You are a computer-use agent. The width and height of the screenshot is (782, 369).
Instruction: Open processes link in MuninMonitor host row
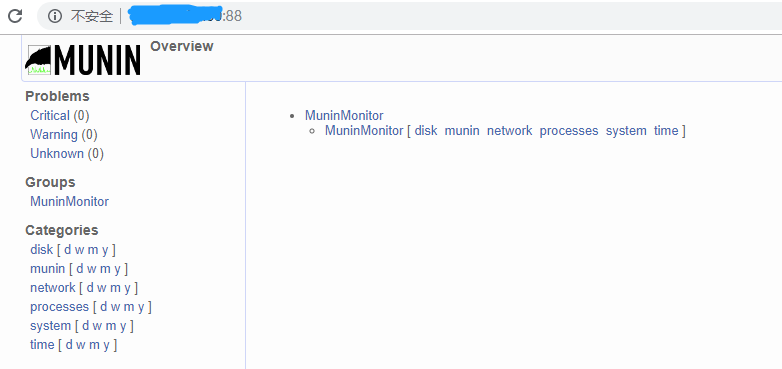pyautogui.click(x=569, y=131)
